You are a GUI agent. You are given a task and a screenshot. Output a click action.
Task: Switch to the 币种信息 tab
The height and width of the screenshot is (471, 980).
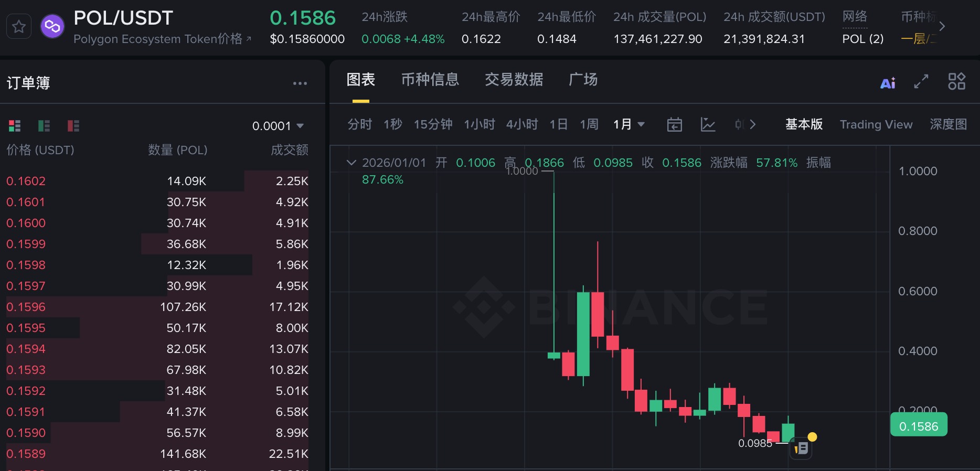(x=430, y=80)
